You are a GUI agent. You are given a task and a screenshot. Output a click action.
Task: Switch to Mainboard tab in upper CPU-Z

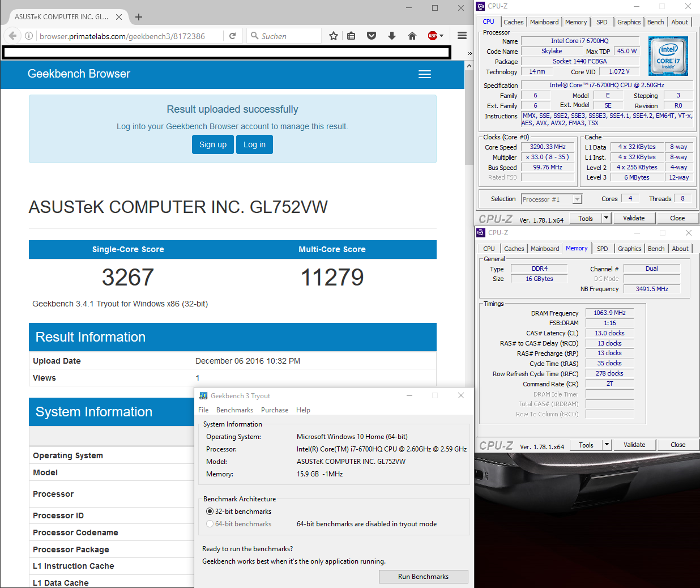(x=544, y=22)
